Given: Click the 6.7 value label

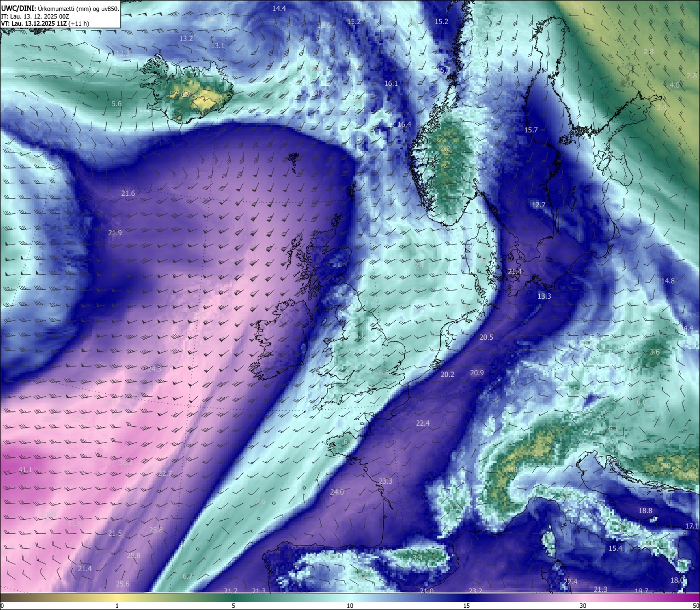Looking at the screenshot, I should (188, 576).
